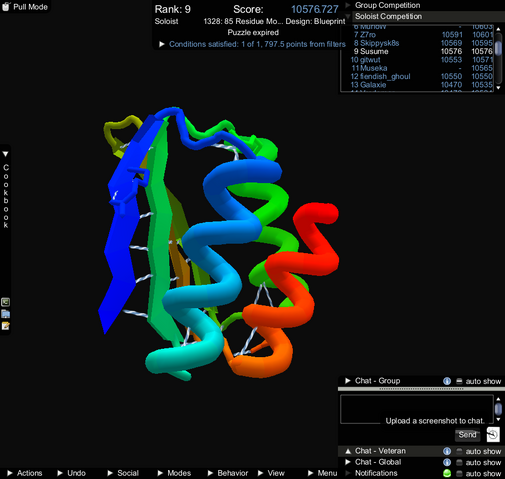Open the Behavior menu
505x479 pixels.
click(x=228, y=473)
